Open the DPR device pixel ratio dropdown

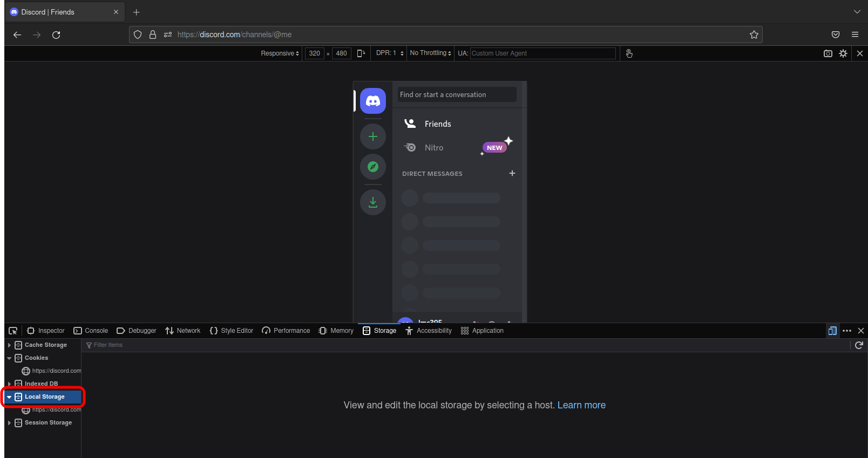point(389,53)
